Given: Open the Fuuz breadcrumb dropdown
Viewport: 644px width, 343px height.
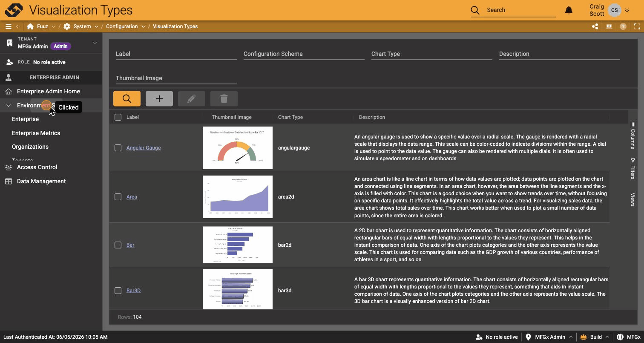Looking at the screenshot, I should [x=53, y=26].
